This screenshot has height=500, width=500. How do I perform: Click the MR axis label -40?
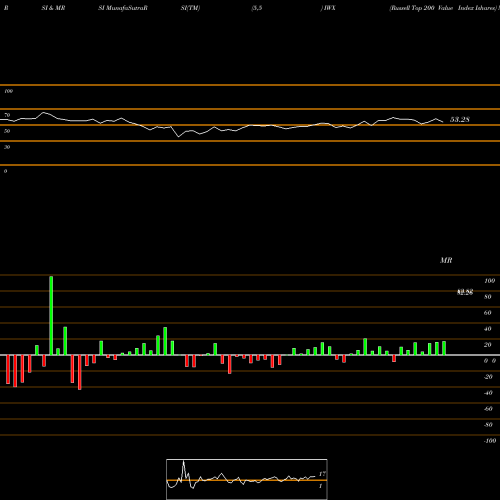488,393
